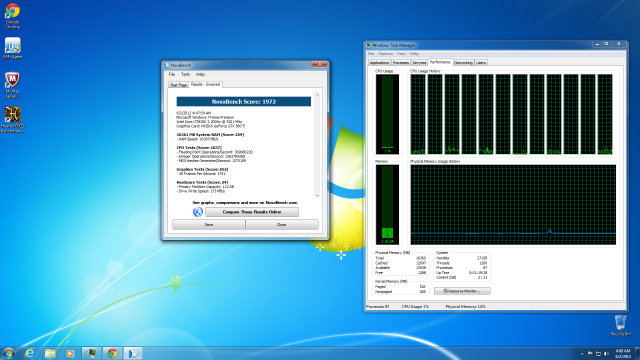Click first CPU Usage History core graph
The height and width of the screenshot is (360, 640).
point(418,114)
